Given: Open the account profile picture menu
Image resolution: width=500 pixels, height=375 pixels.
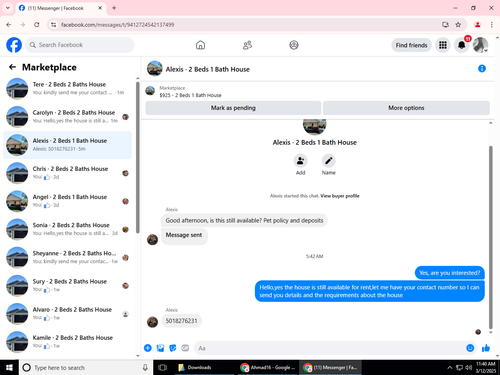Looking at the screenshot, I should pos(480,45).
